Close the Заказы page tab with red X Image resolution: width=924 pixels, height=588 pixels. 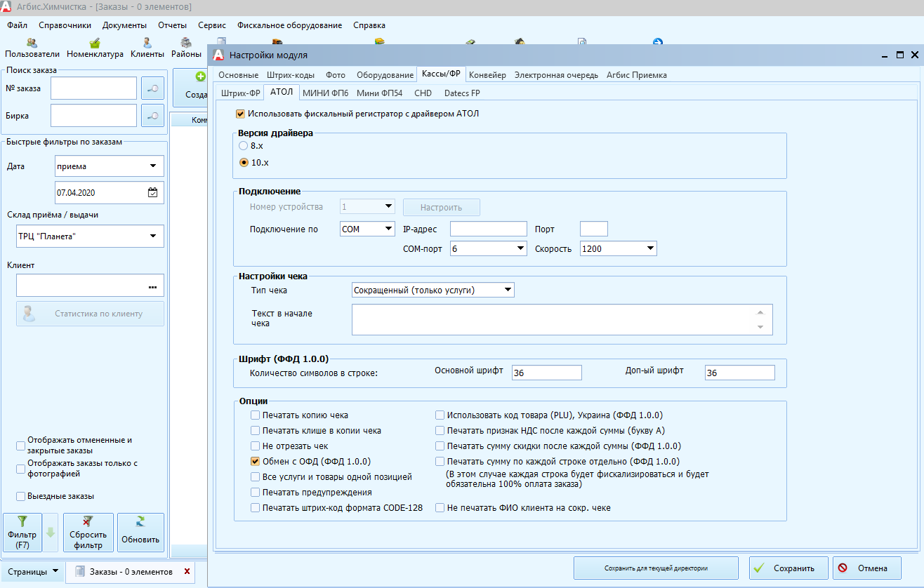click(x=187, y=572)
